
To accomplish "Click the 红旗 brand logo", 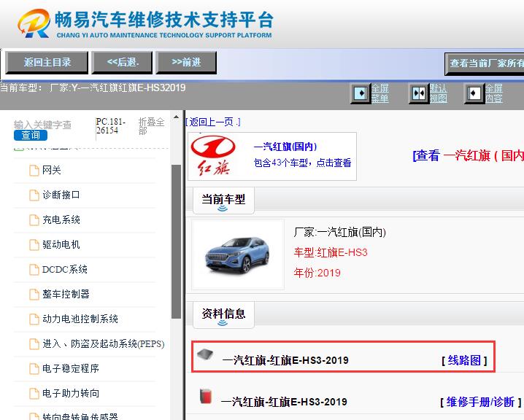I will pos(213,156).
